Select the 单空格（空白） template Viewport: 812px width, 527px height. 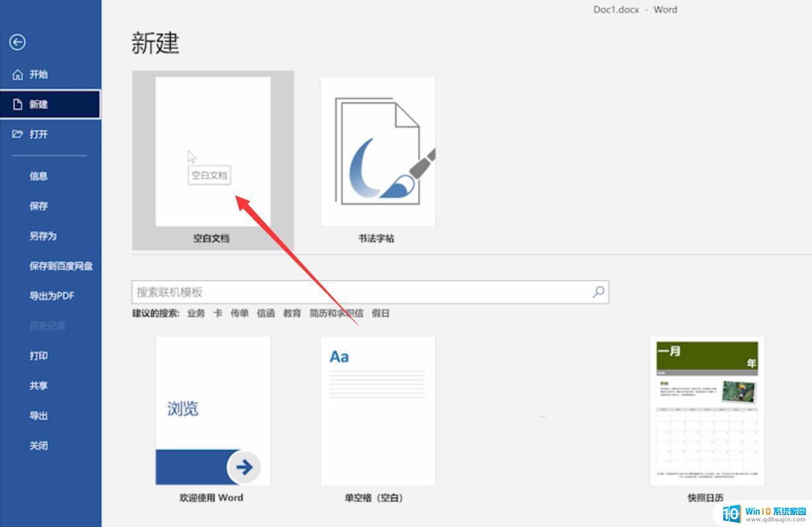378,410
